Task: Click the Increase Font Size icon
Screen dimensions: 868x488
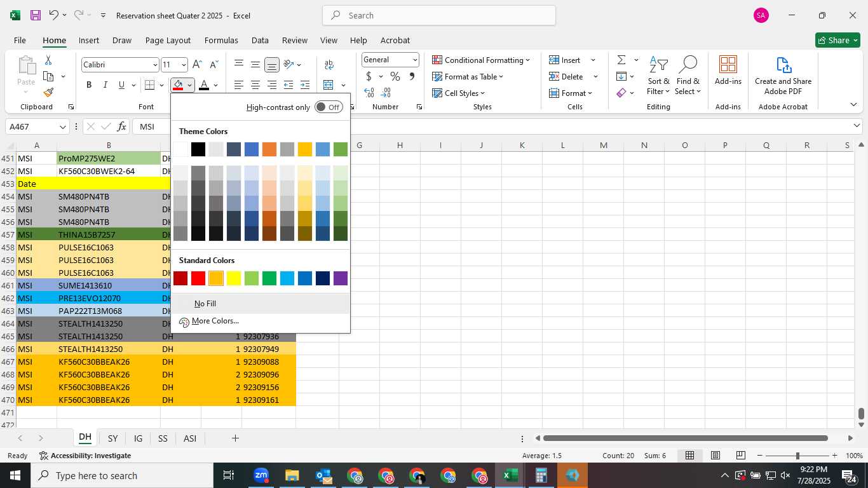Action: 197,64
